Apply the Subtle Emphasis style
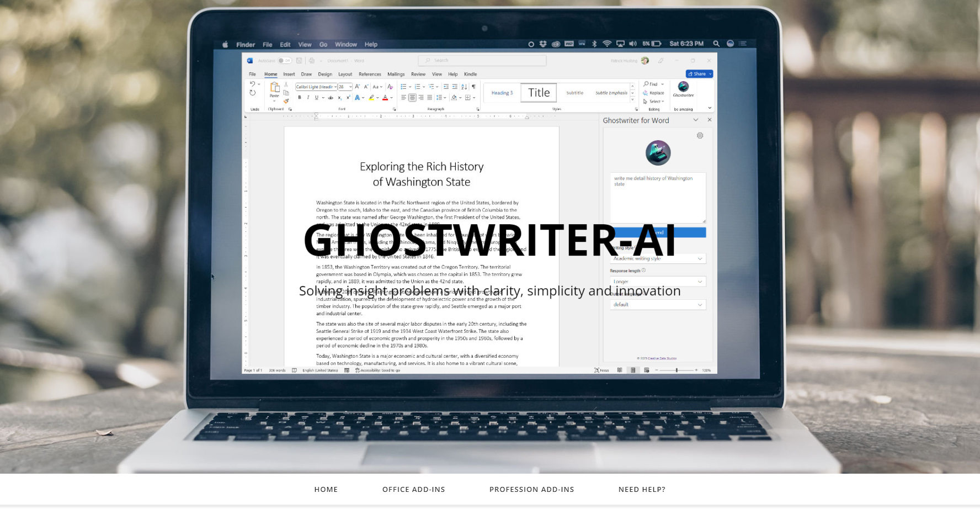The width and height of the screenshot is (980, 509). [x=611, y=93]
